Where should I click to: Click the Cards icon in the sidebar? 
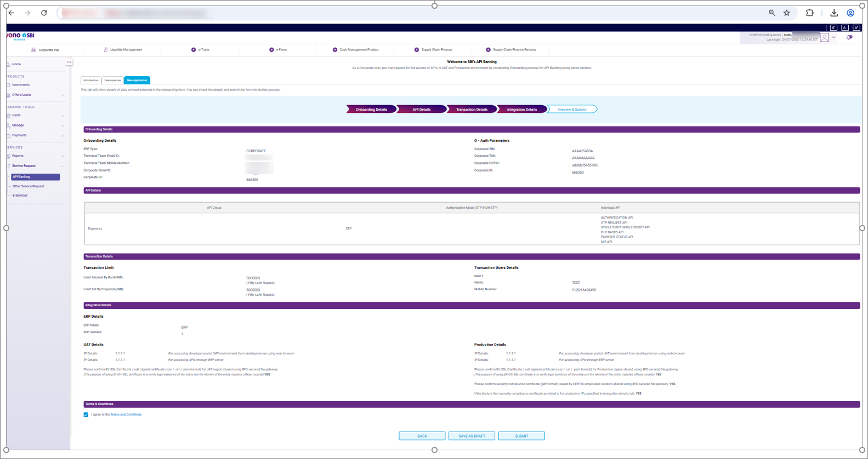coord(8,116)
